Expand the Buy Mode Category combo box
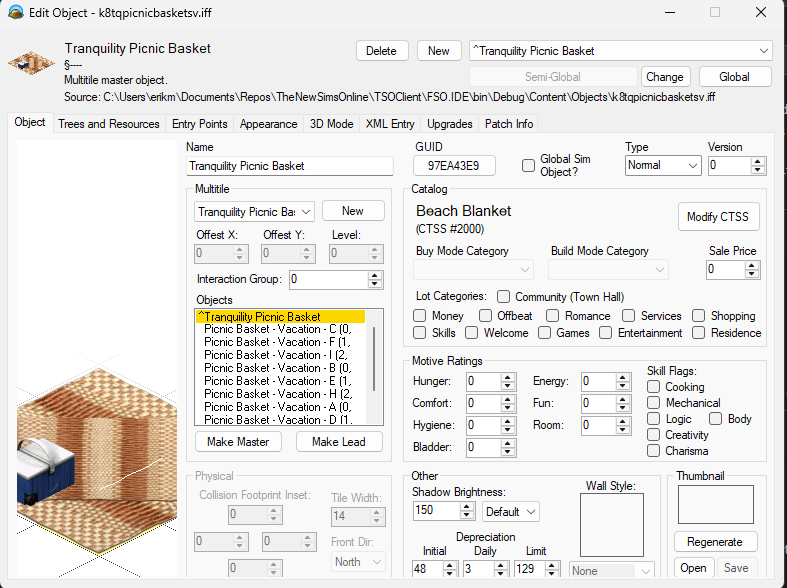 click(473, 269)
